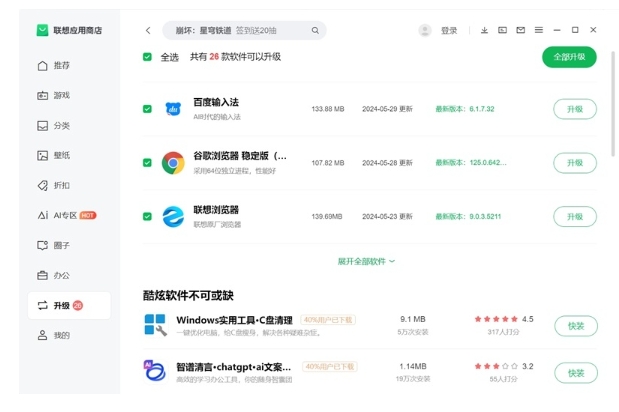Click the HOT badge next to AI专区
619x412 pixels.
(x=88, y=215)
